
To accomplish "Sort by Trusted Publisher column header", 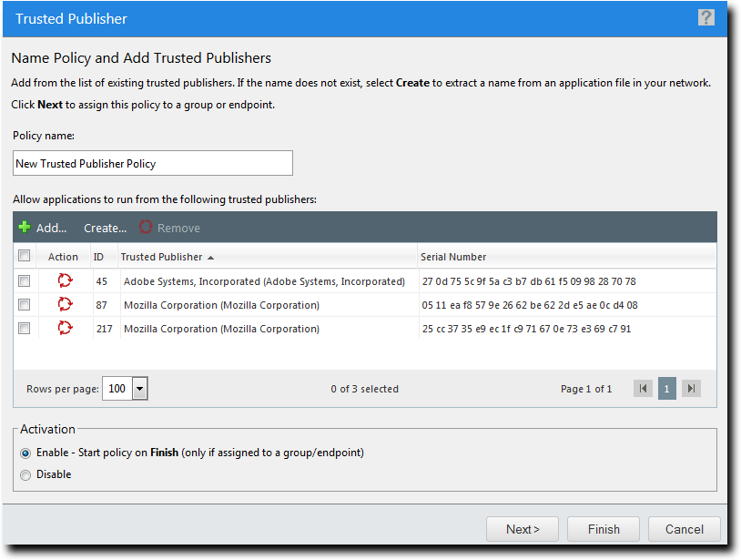I will (x=162, y=257).
